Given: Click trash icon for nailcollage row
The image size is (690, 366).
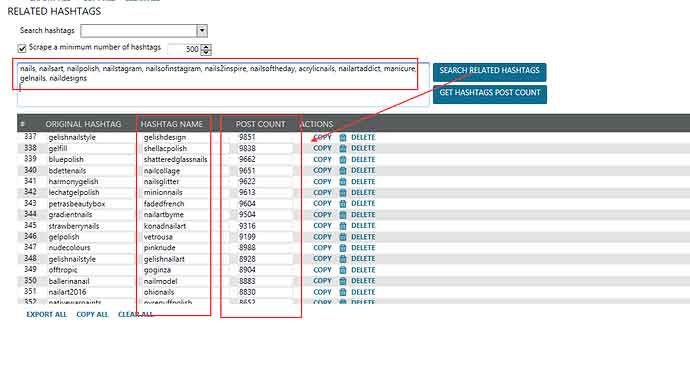Looking at the screenshot, I should pyautogui.click(x=343, y=171).
